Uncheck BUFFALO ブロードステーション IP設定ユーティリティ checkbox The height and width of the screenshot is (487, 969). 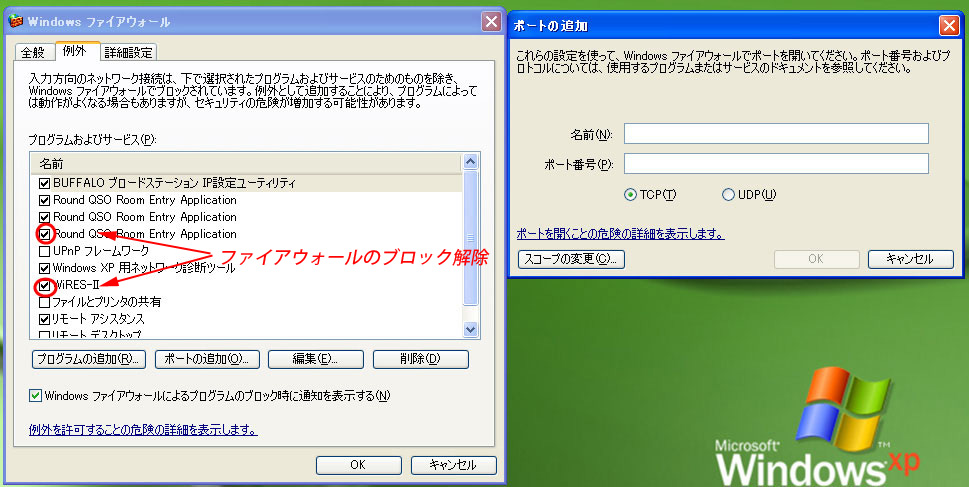tap(44, 184)
